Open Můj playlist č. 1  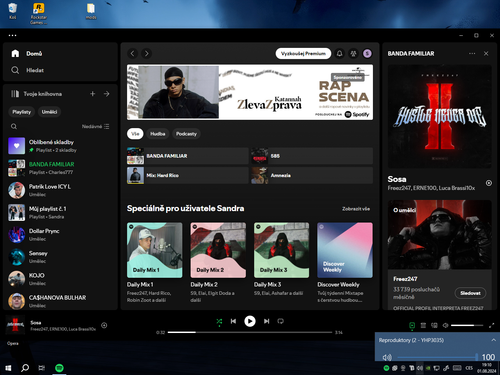click(60, 212)
